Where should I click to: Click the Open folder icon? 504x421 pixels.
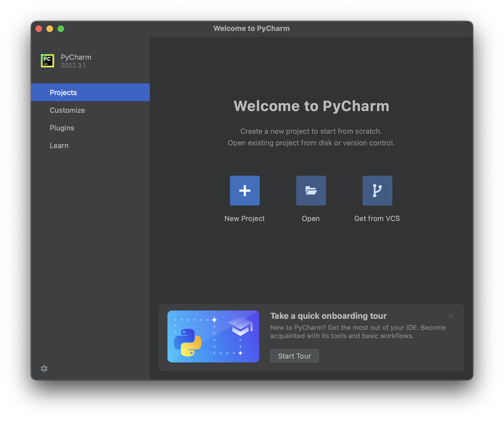[x=311, y=191]
